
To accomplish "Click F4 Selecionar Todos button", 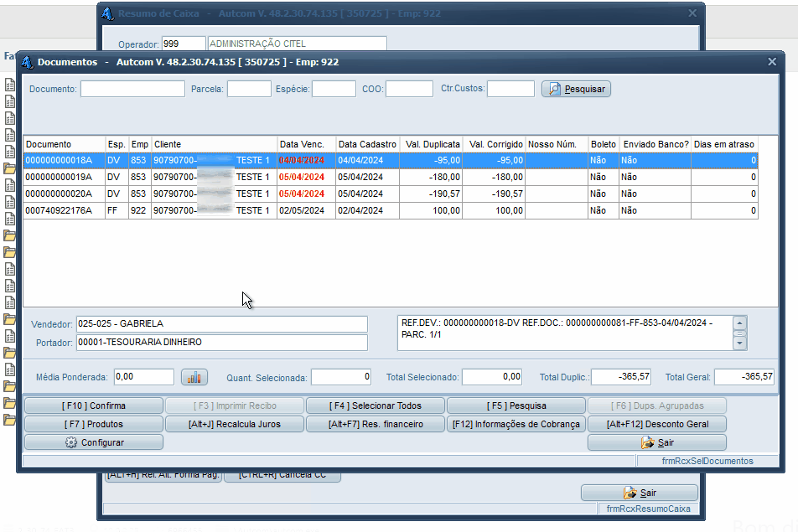I will coord(376,405).
